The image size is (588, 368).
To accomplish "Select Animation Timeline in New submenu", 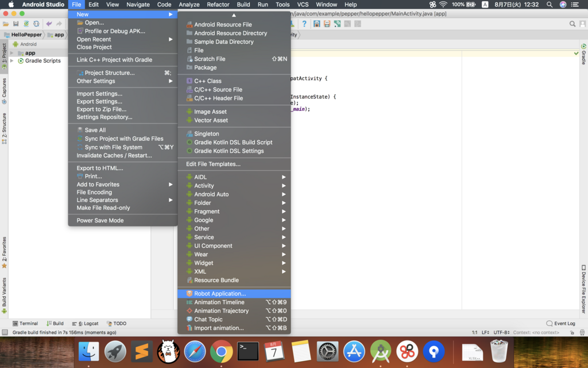I will click(x=234, y=302).
